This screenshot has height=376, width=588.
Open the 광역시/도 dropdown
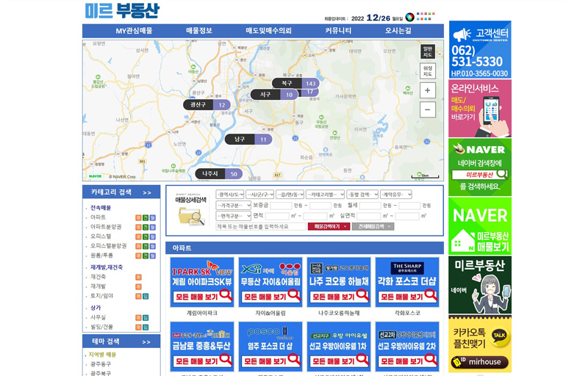230,195
